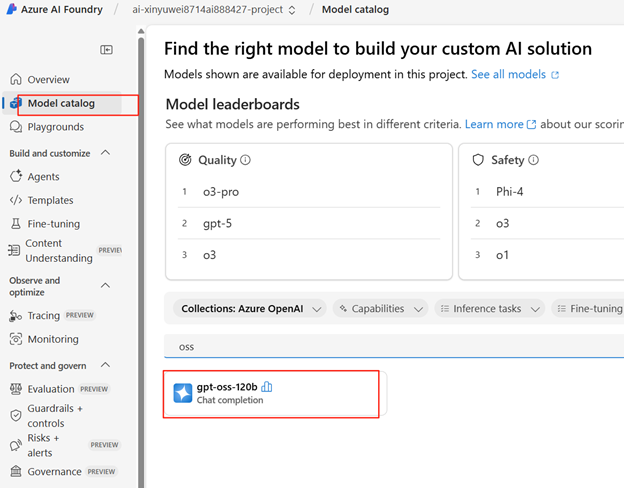Click the Safety info icon
Viewport: 624px width, 488px height.
pyautogui.click(x=533, y=159)
